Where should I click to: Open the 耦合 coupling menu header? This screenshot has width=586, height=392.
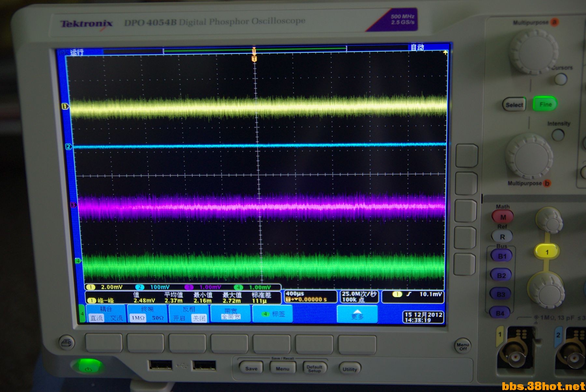pos(105,309)
